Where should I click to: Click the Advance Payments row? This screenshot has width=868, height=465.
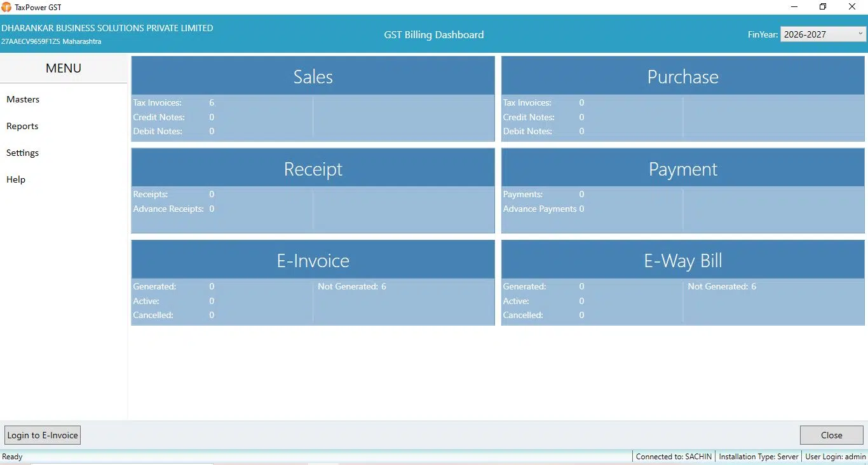[x=543, y=209]
